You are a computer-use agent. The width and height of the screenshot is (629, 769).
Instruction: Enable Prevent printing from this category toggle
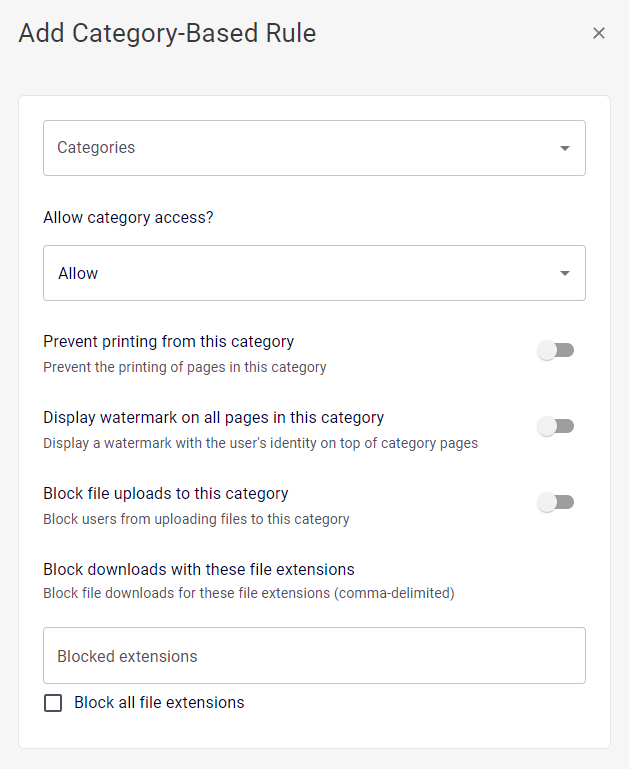pos(555,350)
